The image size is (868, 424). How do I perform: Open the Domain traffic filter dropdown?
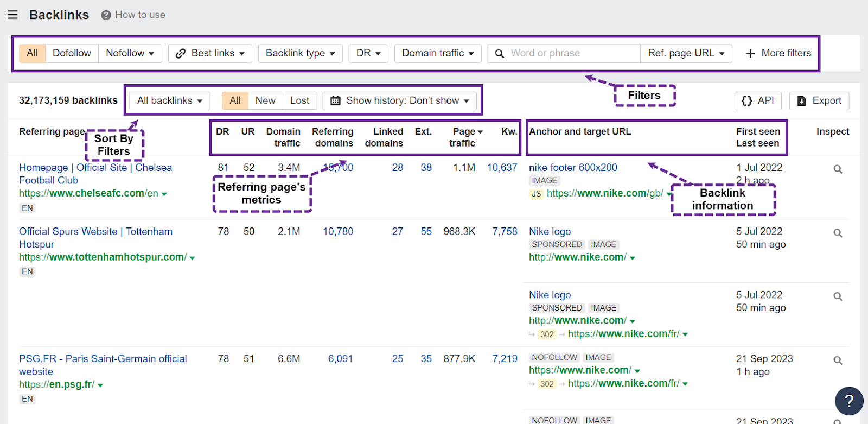pyautogui.click(x=437, y=53)
